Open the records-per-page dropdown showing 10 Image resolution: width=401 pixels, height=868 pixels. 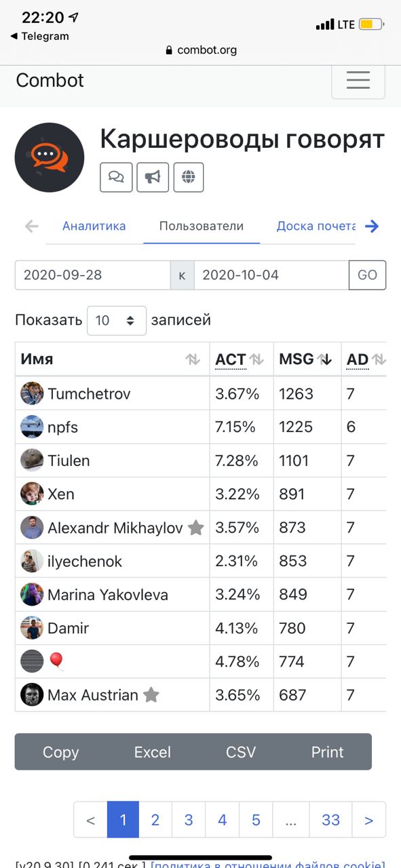(x=116, y=320)
